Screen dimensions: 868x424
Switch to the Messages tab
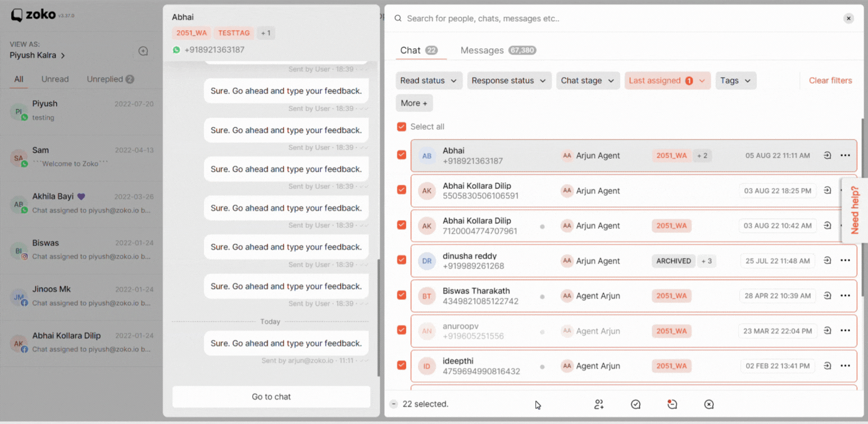pos(498,50)
